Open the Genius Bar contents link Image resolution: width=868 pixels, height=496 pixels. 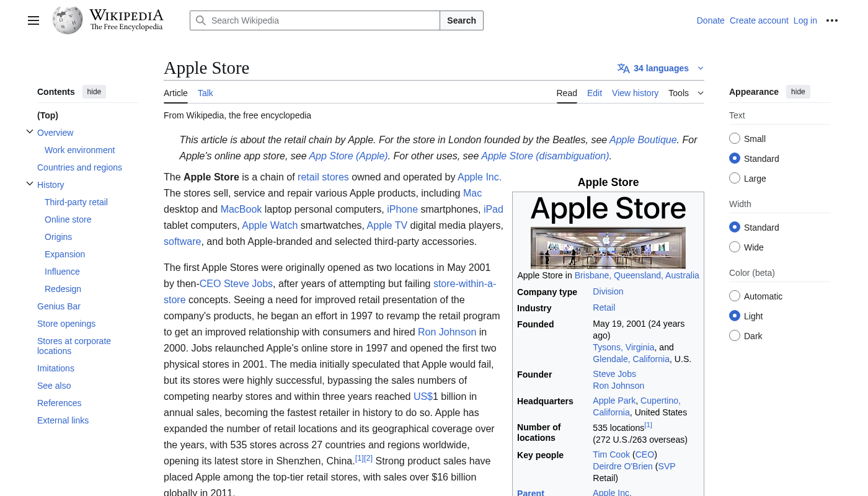[x=59, y=306]
